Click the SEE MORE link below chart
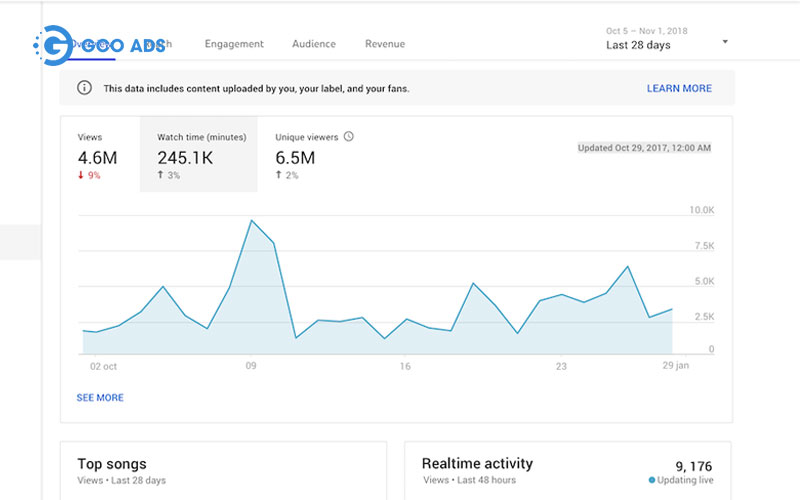Image resolution: width=800 pixels, height=500 pixels. [100, 397]
